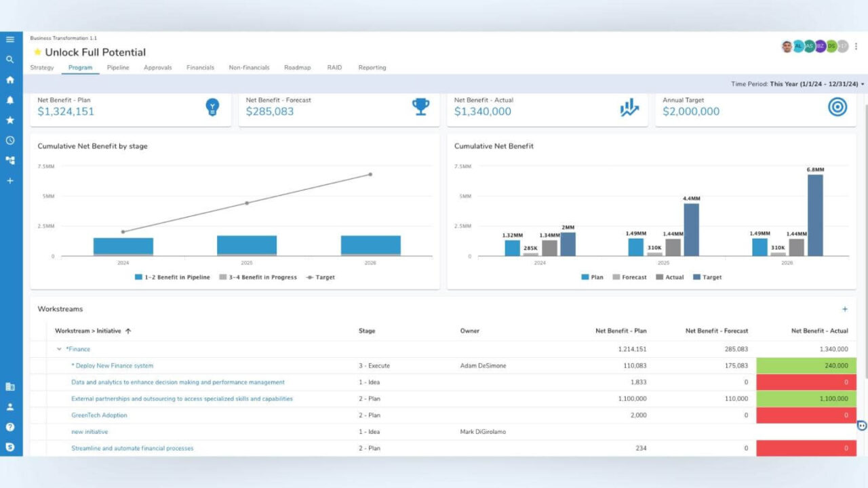
Task: Click Net Benefit - Plan column header
Action: 620,331
